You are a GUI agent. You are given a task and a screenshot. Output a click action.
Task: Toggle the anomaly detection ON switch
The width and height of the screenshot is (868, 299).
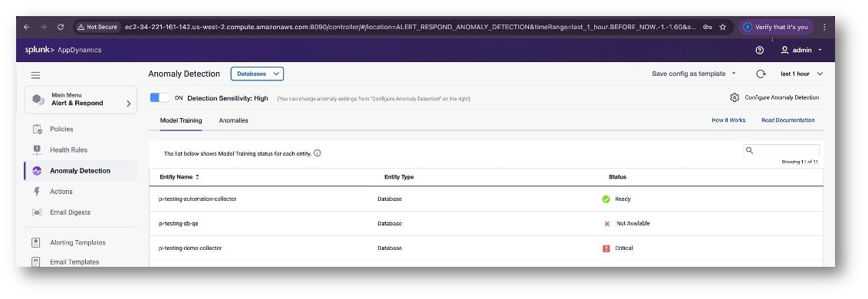click(159, 97)
